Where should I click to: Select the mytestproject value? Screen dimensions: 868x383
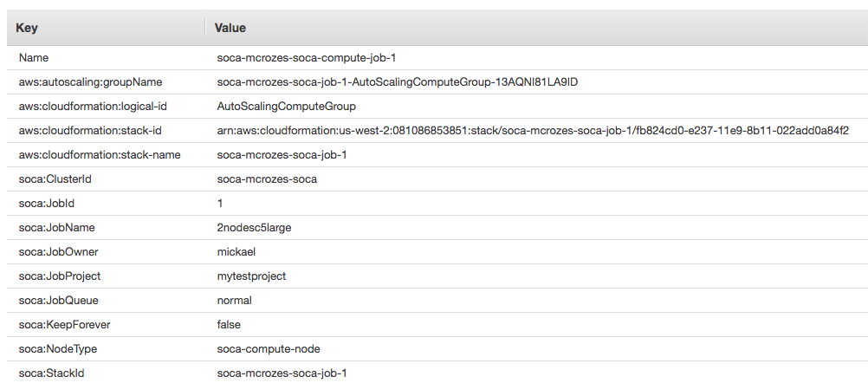click(251, 276)
